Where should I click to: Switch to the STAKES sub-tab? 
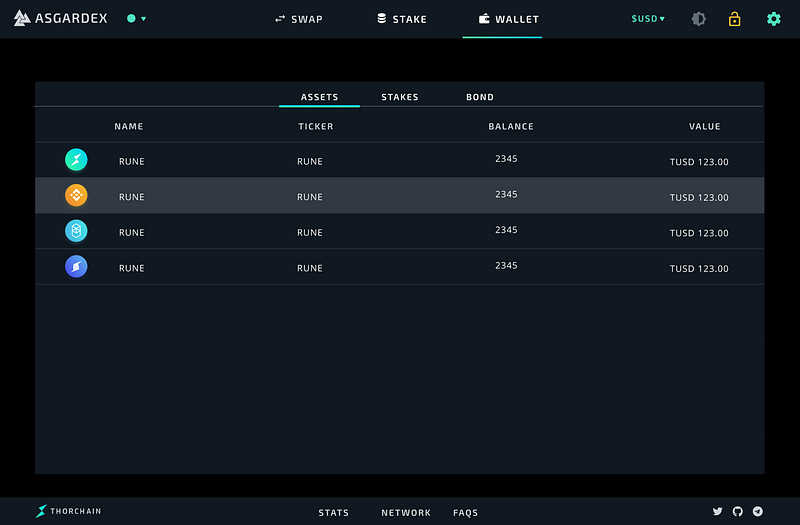pyautogui.click(x=400, y=97)
